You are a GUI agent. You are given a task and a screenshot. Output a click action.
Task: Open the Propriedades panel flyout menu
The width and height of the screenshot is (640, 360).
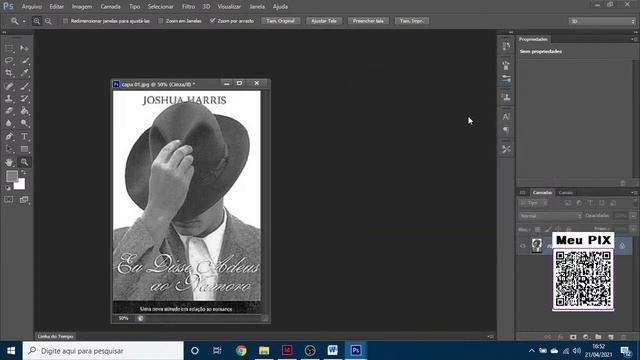(x=634, y=39)
